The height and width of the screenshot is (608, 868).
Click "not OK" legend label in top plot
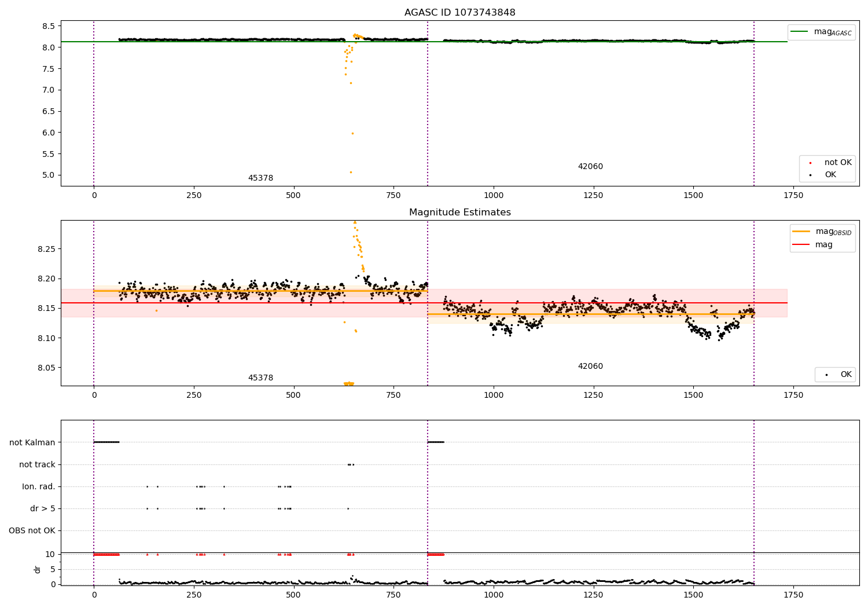click(x=838, y=163)
